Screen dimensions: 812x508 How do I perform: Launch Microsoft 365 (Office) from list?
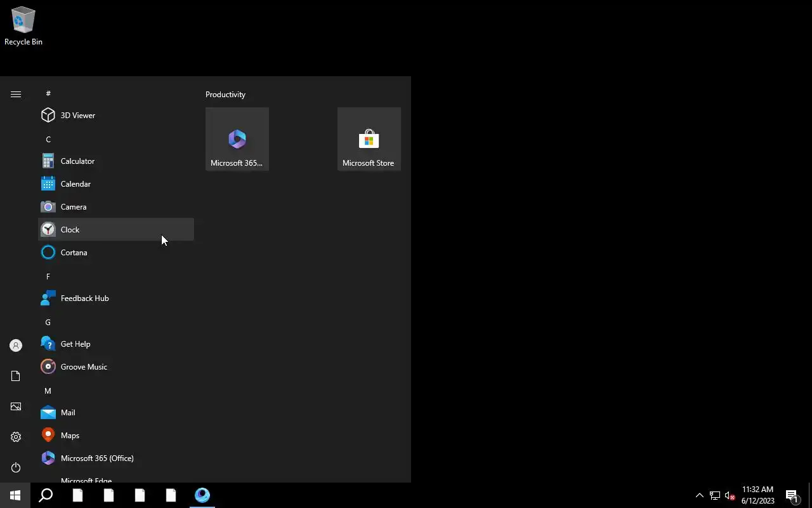tap(116, 458)
